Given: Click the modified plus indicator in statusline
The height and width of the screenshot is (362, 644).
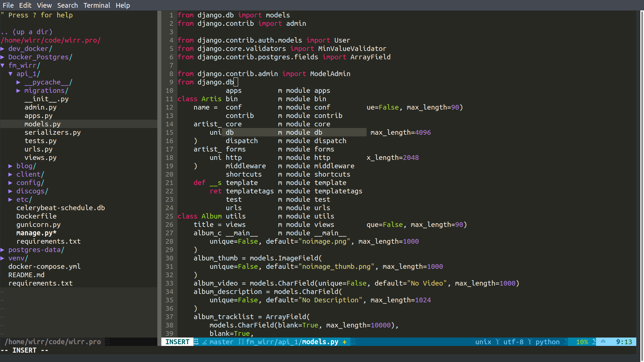Looking at the screenshot, I should pyautogui.click(x=344, y=342).
